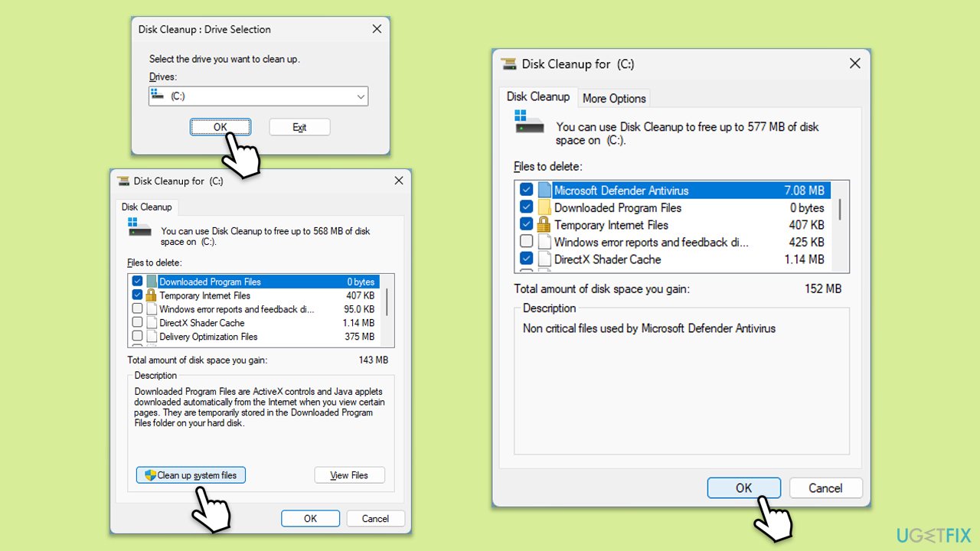The width and height of the screenshot is (980, 551).
Task: Click drive icon beside 568 MB message
Action: tap(139, 227)
